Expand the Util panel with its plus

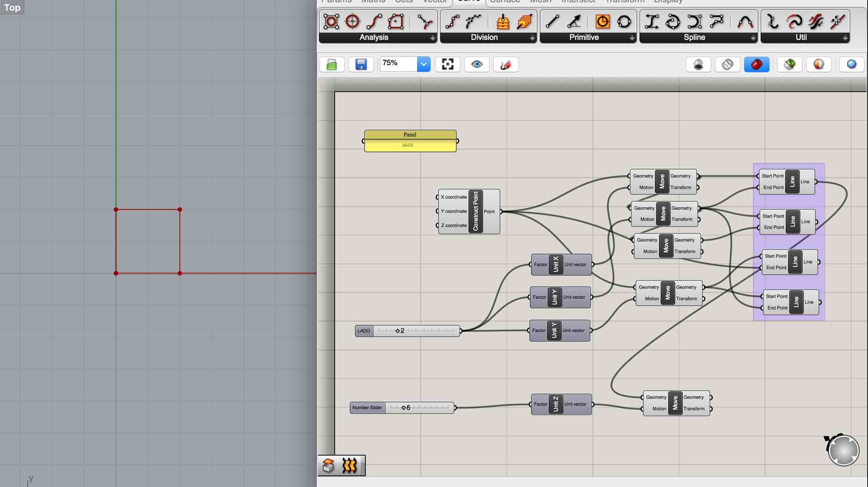845,38
